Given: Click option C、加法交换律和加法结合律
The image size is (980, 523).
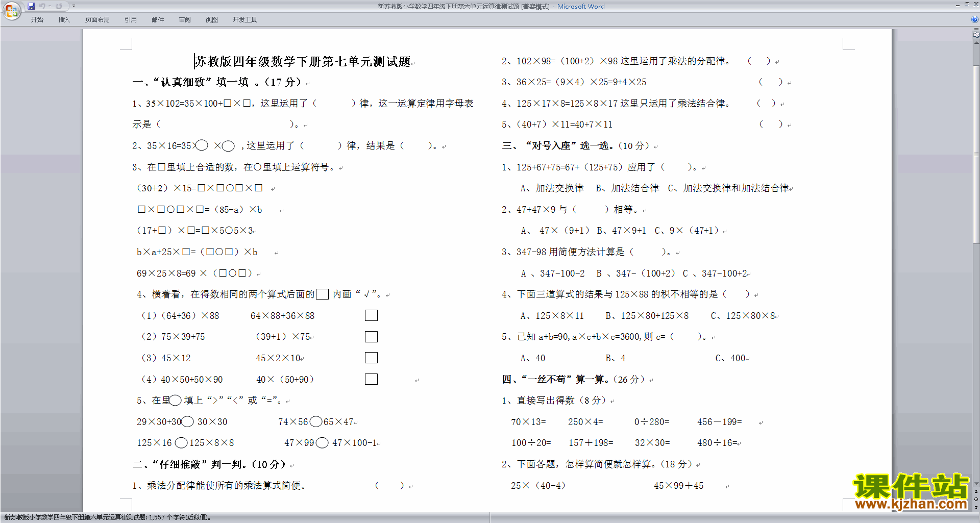Looking at the screenshot, I should tap(728, 188).
